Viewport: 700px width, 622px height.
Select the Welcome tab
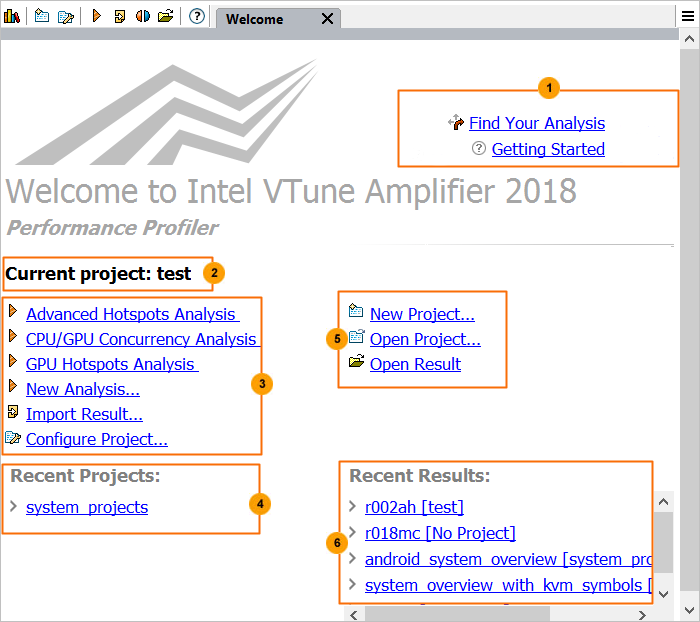pyautogui.click(x=255, y=19)
